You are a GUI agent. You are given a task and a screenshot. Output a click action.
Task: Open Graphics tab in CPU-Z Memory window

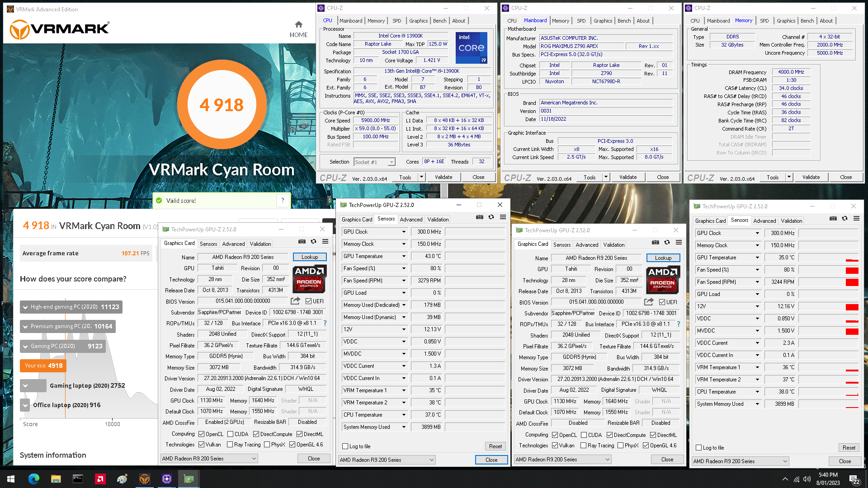(x=786, y=21)
